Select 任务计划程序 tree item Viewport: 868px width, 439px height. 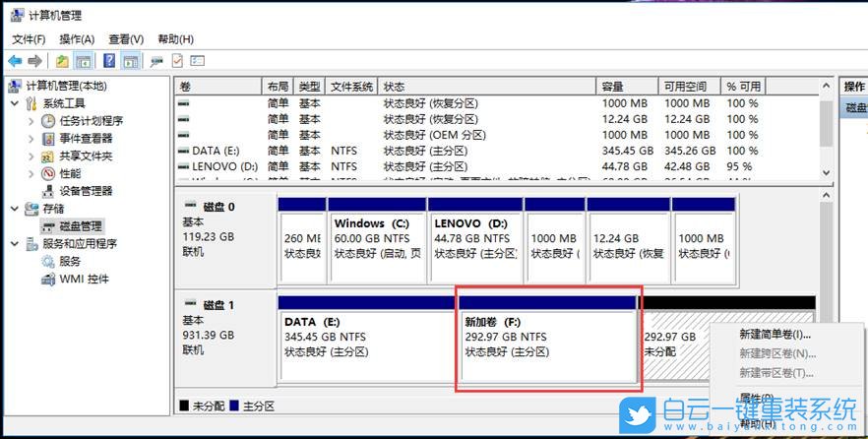point(92,121)
